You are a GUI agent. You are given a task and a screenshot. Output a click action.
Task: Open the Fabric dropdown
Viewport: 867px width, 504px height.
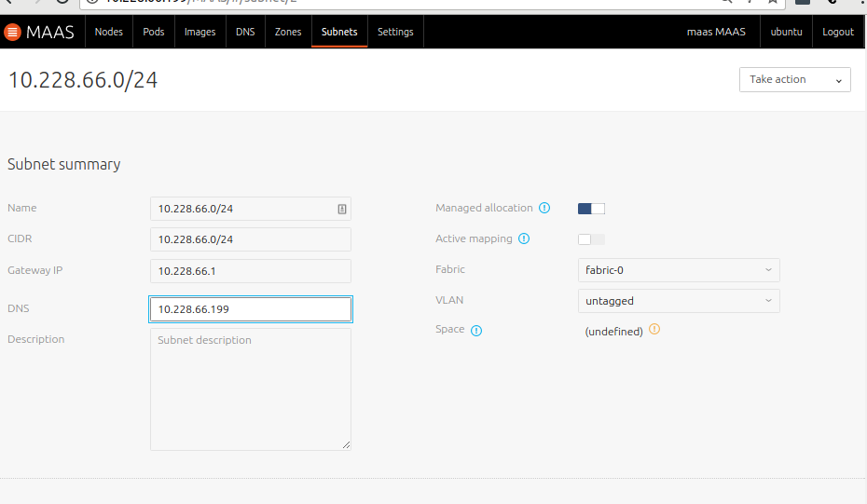click(679, 270)
